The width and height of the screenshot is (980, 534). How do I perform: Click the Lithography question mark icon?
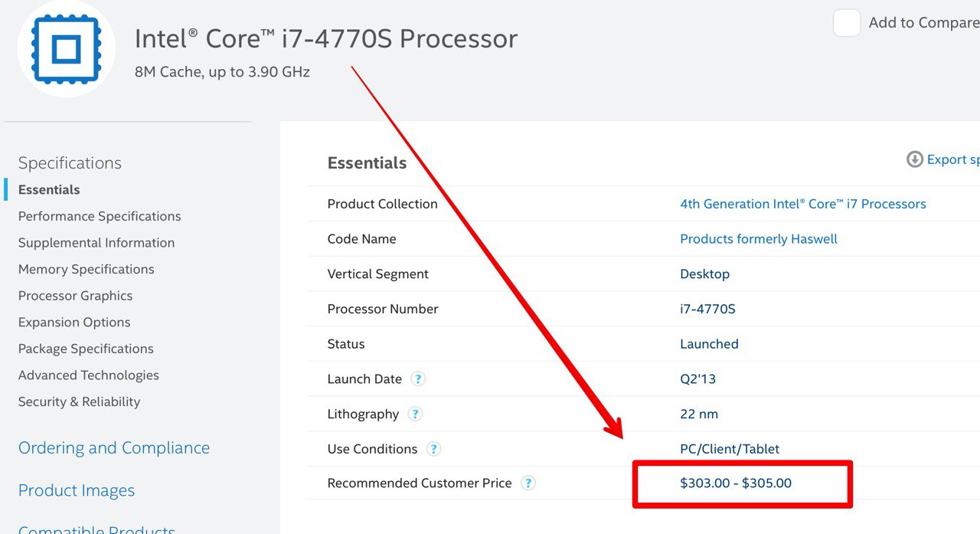tap(415, 414)
